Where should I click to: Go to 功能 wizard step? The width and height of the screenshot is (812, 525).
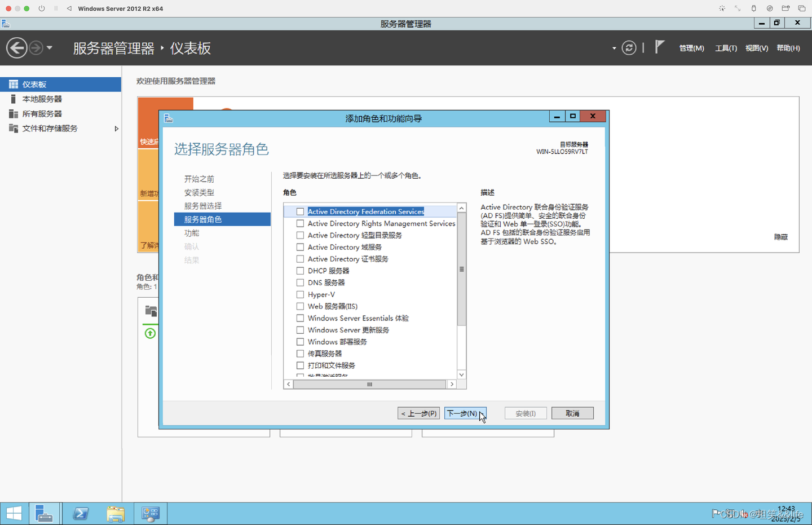click(192, 233)
